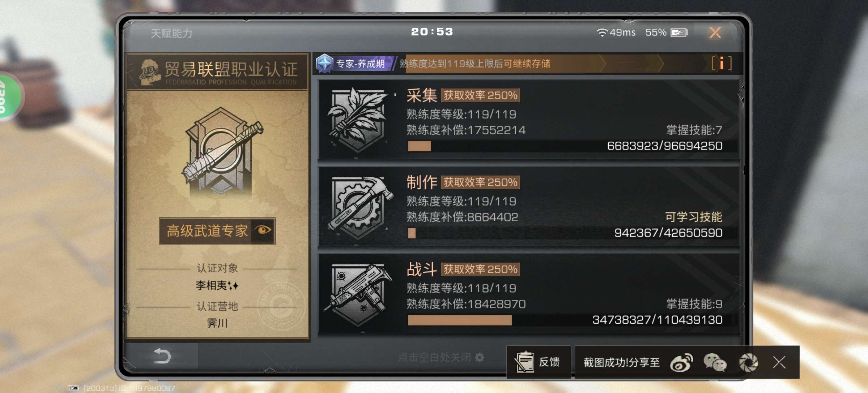Dismiss the 截图成功 share bar
Screen dimensions: 868x393
[779, 362]
